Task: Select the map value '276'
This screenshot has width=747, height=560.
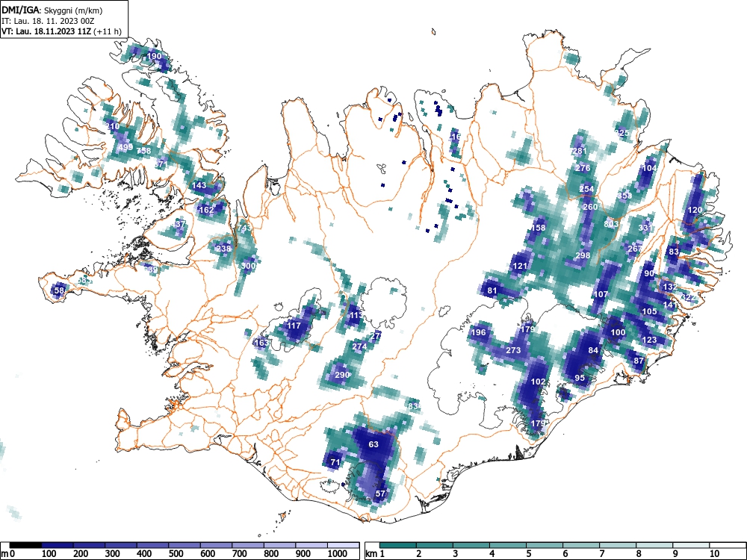Action: (x=583, y=168)
